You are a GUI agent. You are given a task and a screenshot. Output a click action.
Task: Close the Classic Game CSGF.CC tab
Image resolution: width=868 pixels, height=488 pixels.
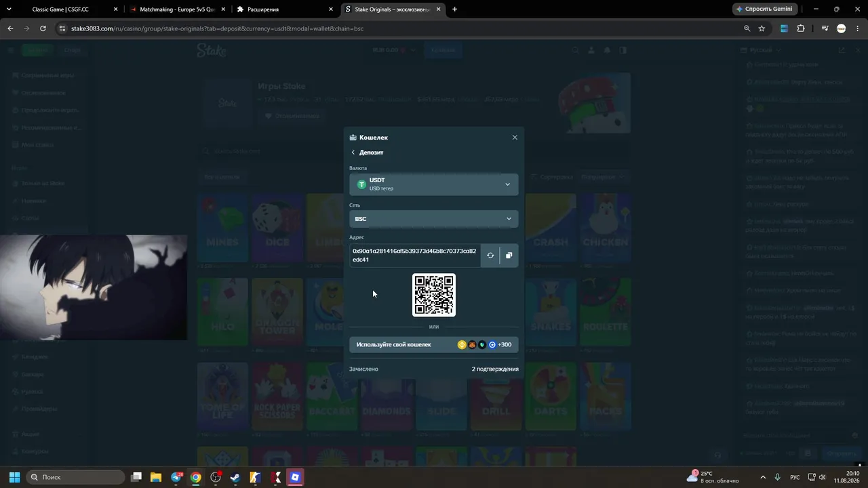(116, 9)
